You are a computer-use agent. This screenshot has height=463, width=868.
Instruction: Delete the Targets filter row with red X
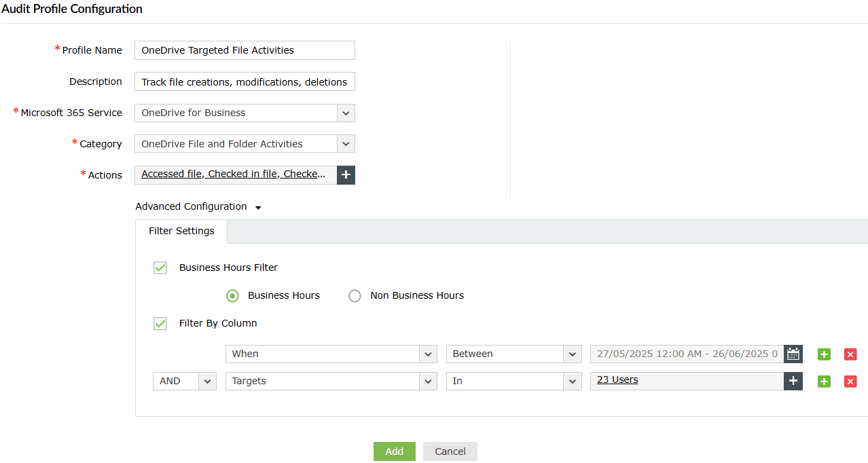pyautogui.click(x=850, y=382)
